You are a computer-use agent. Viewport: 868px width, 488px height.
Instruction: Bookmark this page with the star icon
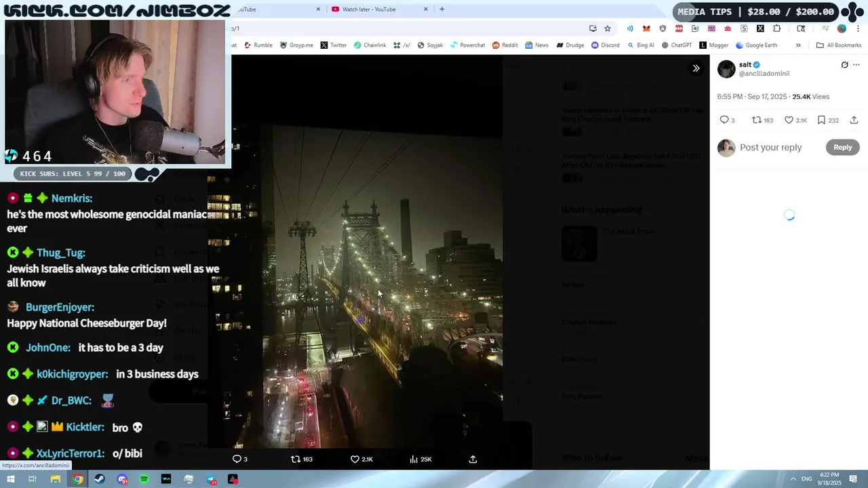click(x=608, y=28)
